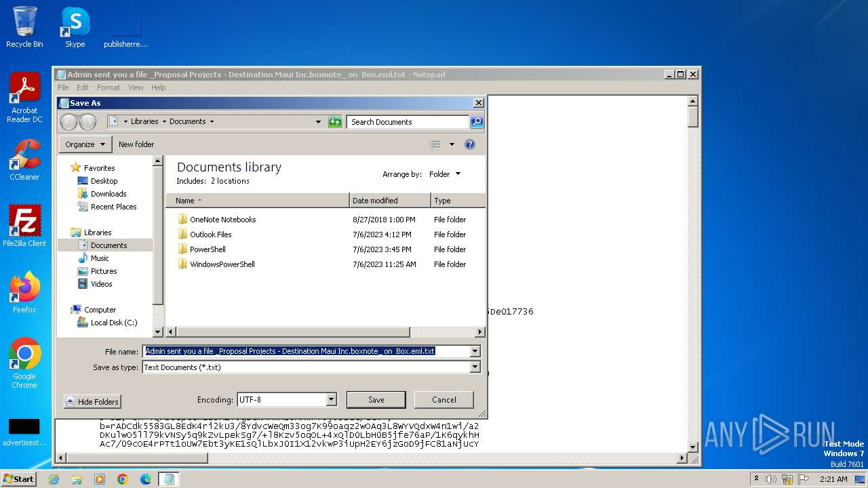Click the Type column header
868x488 pixels.
click(x=458, y=201)
